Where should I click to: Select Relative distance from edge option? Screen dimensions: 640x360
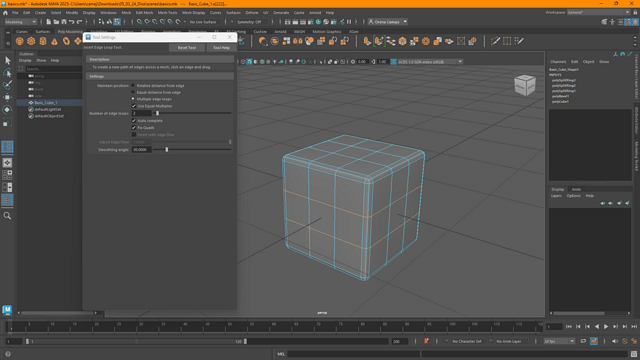[133, 86]
